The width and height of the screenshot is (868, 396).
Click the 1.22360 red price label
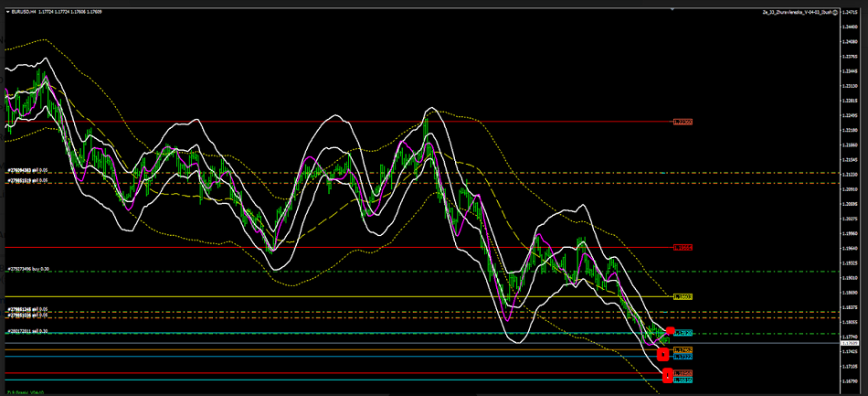tap(683, 122)
